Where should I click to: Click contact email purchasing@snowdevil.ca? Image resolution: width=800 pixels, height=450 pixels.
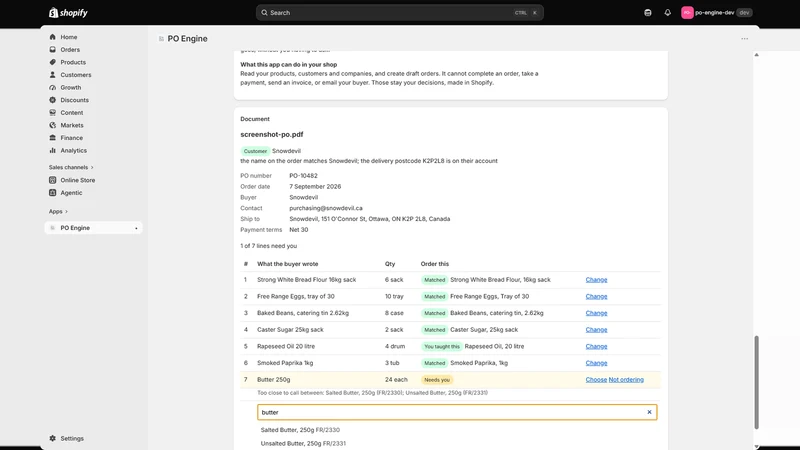[x=326, y=208]
